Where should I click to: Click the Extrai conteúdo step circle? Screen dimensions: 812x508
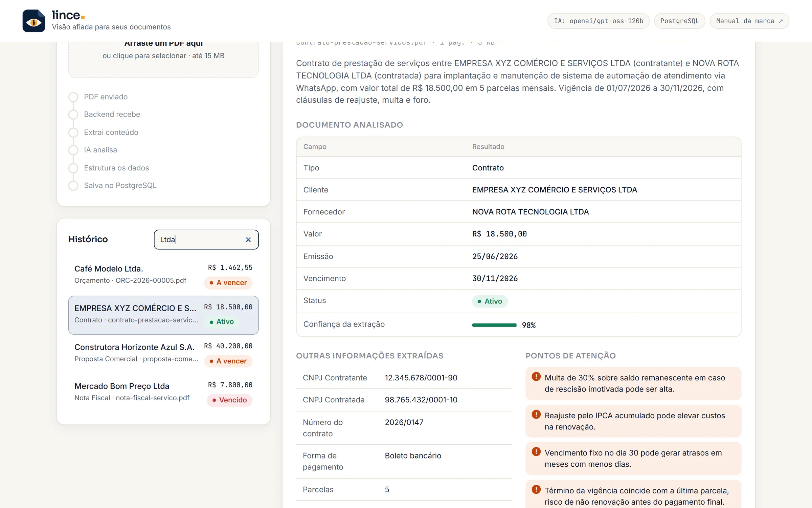click(73, 132)
